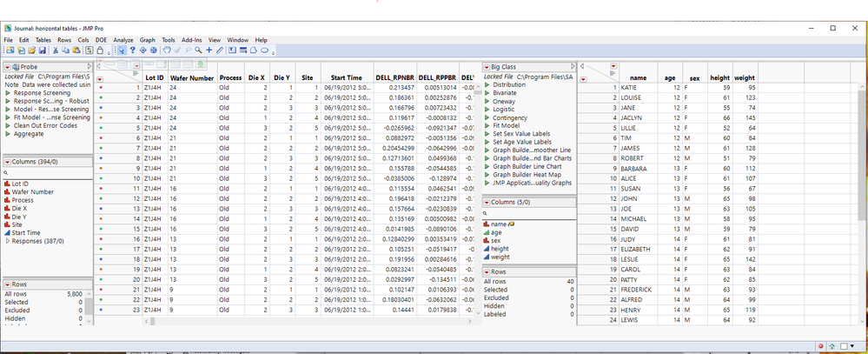Select the Magnifier zoom tool
Image resolution: width=868 pixels, height=354 pixels.
click(x=198, y=50)
